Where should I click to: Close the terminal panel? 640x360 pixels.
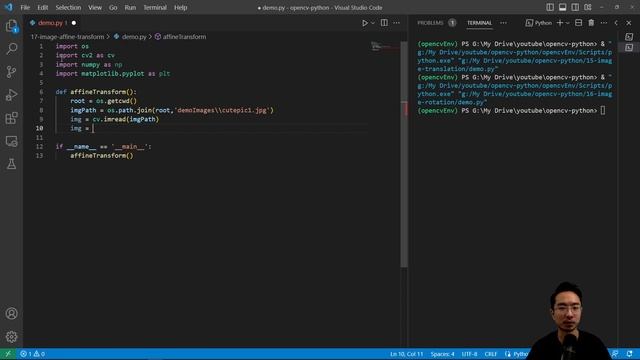[x=629, y=23]
